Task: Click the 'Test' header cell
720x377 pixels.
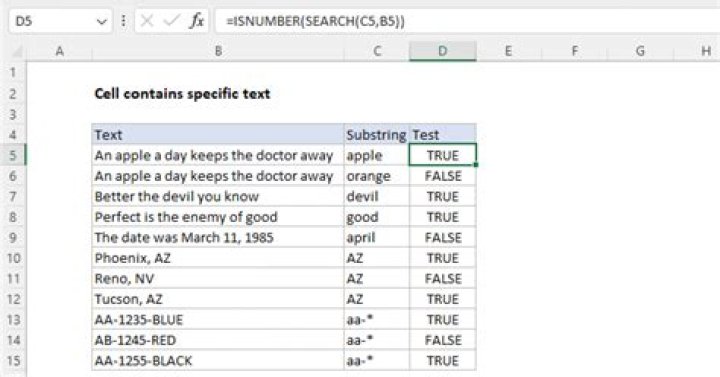Action: pos(443,135)
